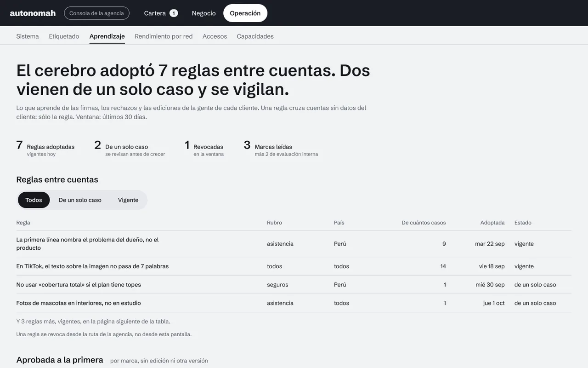
Task: Click the 'vie 18 sep' adoption date
Action: coord(492,266)
